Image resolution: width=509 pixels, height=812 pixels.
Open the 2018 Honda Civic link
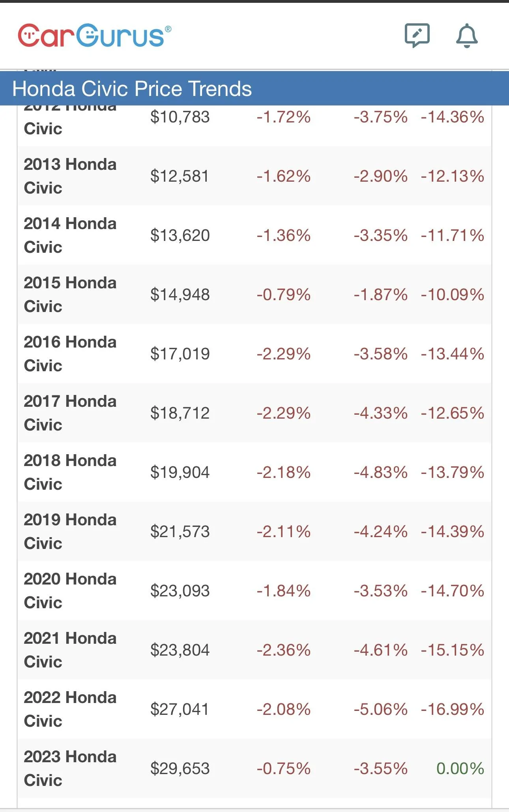click(x=70, y=472)
